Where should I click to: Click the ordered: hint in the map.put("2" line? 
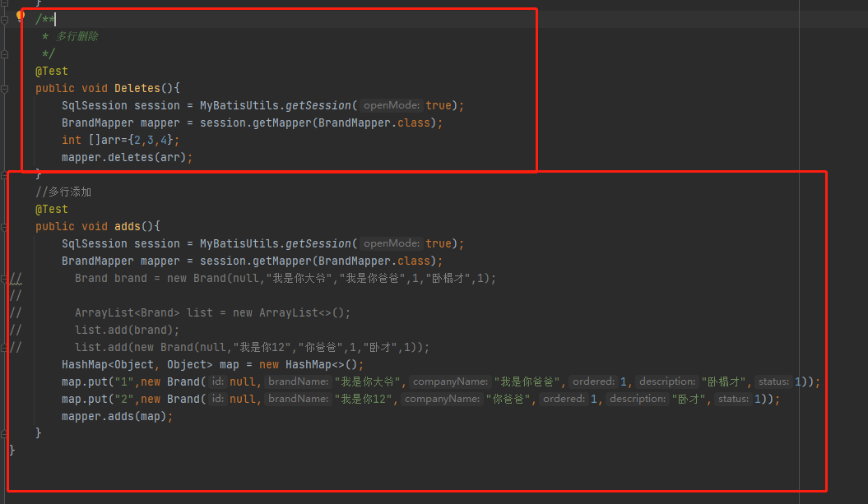pyautogui.click(x=564, y=399)
